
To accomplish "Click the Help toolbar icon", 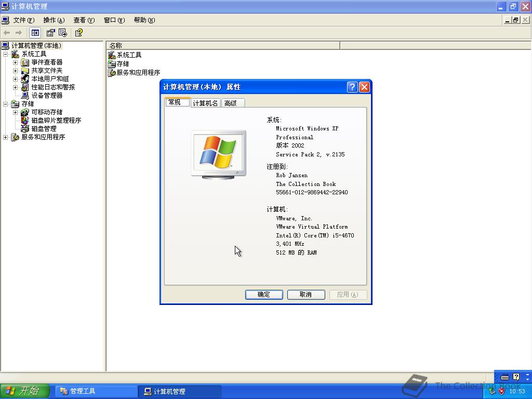I will (x=79, y=33).
